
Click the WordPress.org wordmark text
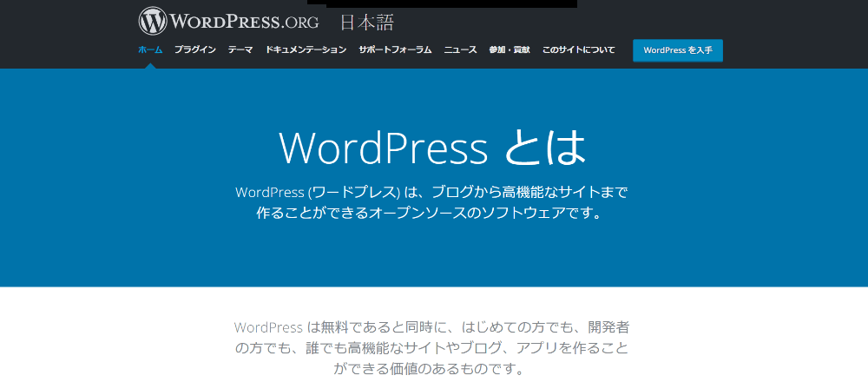(x=244, y=23)
